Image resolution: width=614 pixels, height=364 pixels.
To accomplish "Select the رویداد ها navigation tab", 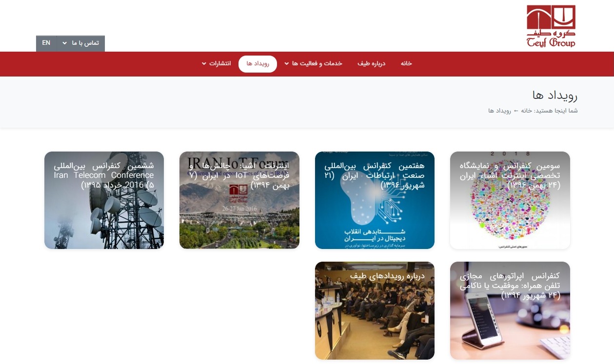I will (x=257, y=64).
